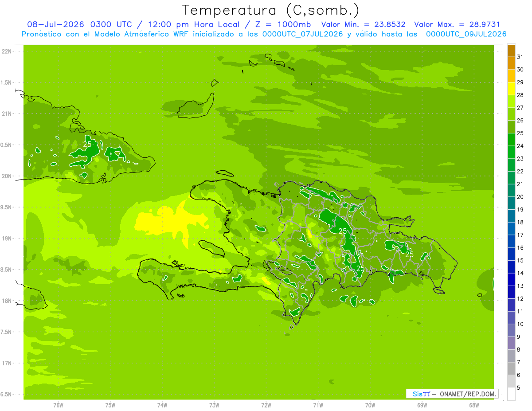
Task: Click the 26 label on the color scale
Action: pos(520,121)
